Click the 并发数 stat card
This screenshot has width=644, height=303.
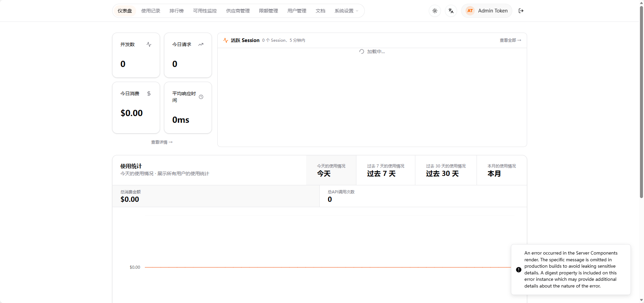[x=136, y=55]
